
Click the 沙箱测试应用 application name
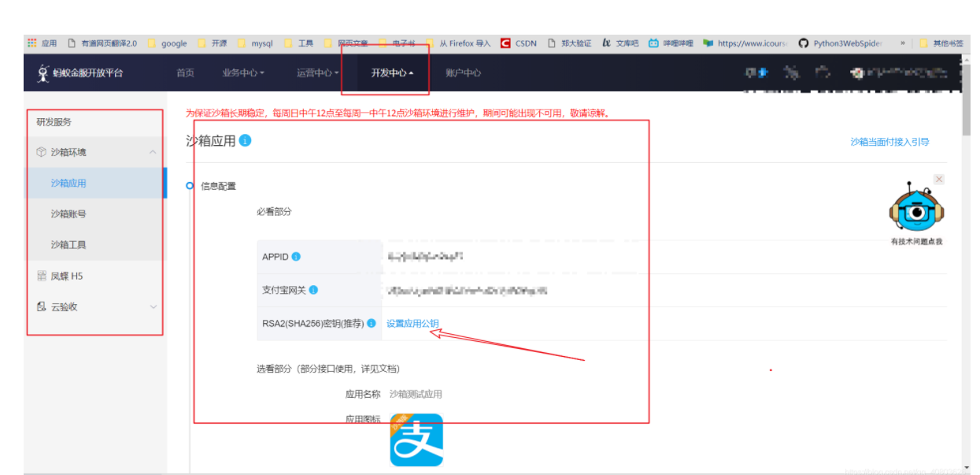(x=416, y=394)
